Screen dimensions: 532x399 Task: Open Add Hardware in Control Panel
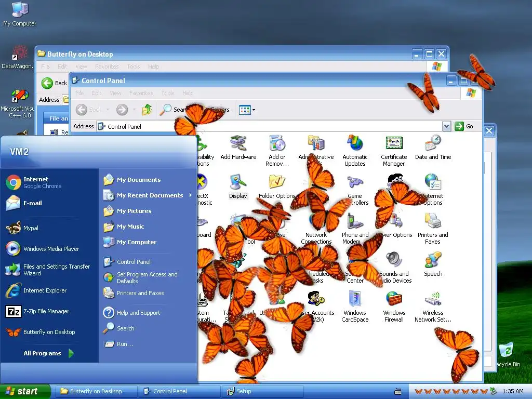click(x=238, y=148)
